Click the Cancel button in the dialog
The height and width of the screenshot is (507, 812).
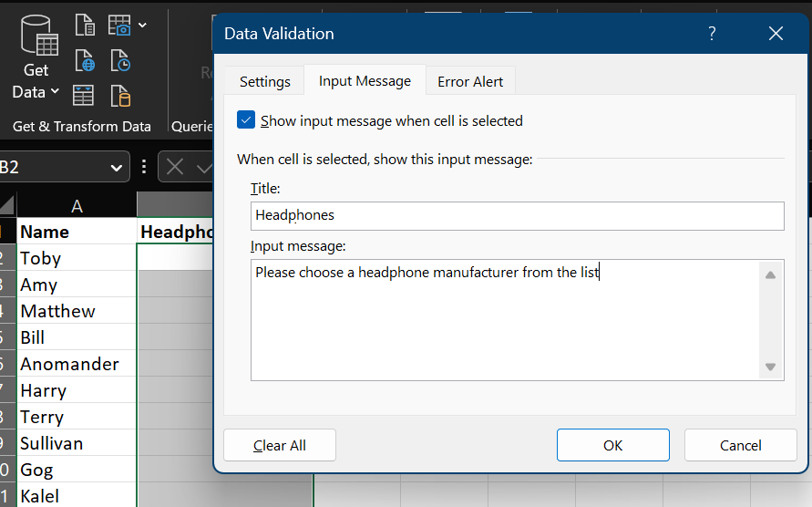pos(741,445)
